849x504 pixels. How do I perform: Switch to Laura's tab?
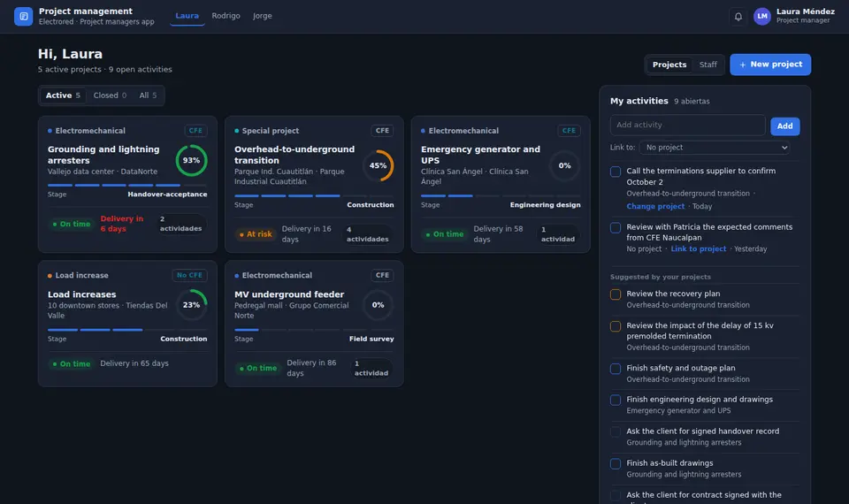tap(187, 16)
